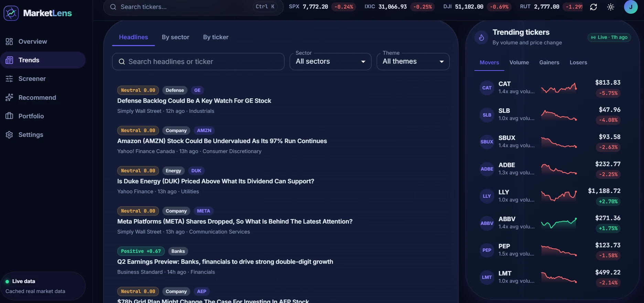Click the Ctrl K shortcut badge

click(265, 7)
